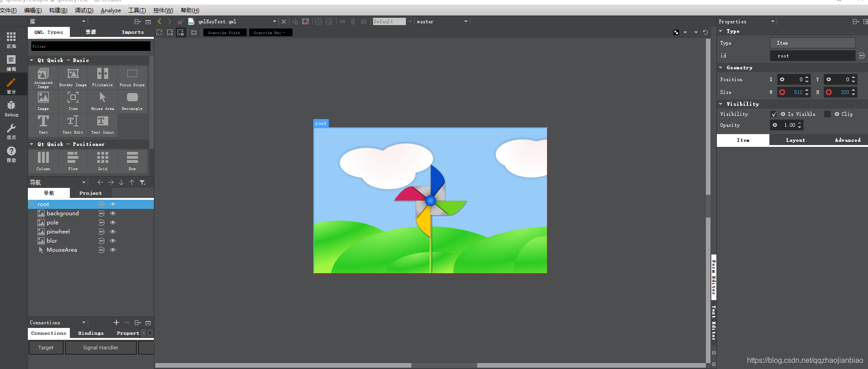The height and width of the screenshot is (369, 868).
Task: Open the canvas background color swatch
Action: [x=676, y=32]
